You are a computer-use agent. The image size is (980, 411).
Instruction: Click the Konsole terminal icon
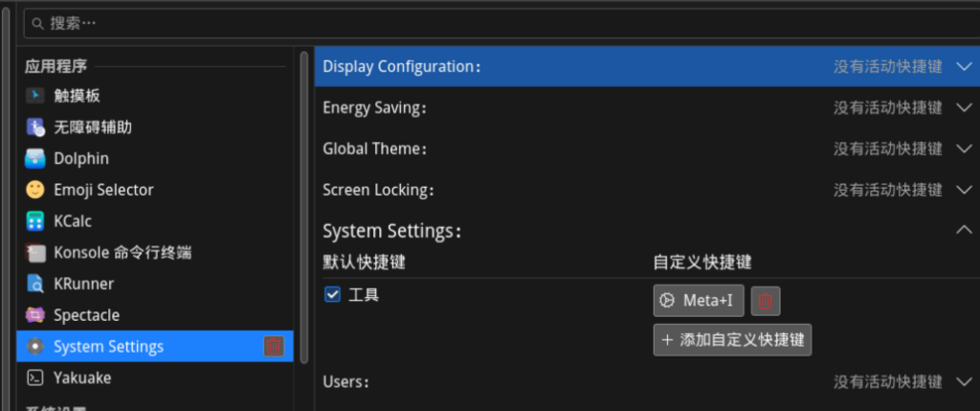click(x=35, y=252)
